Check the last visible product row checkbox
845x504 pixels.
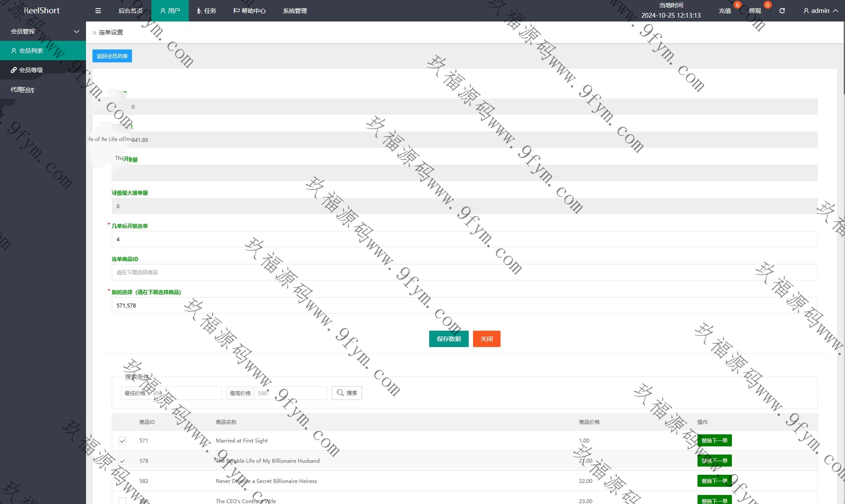click(x=123, y=501)
